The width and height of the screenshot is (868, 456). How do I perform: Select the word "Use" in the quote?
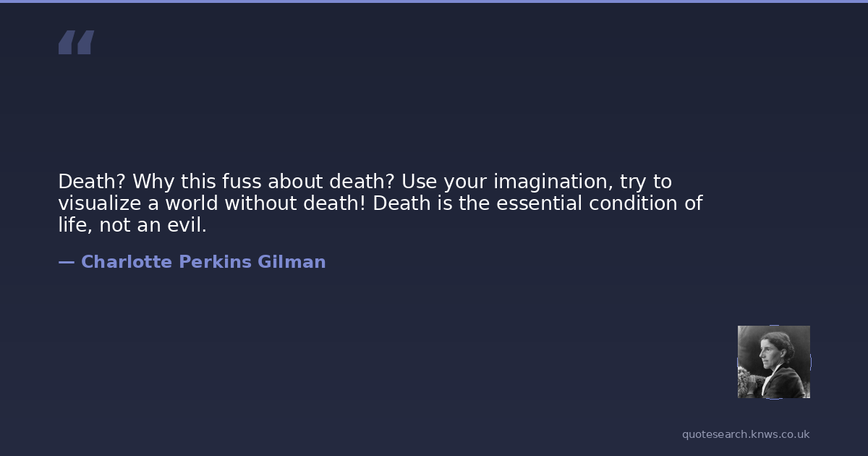tap(417, 182)
